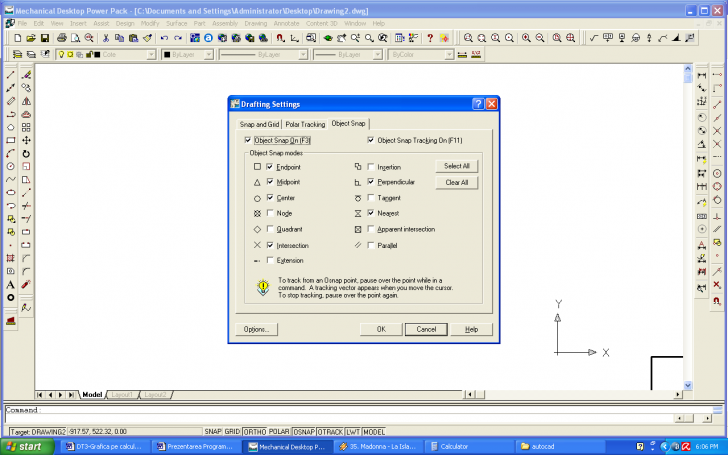This screenshot has height=455, width=728.
Task: Select the Arc draw tool
Action: click(x=11, y=153)
